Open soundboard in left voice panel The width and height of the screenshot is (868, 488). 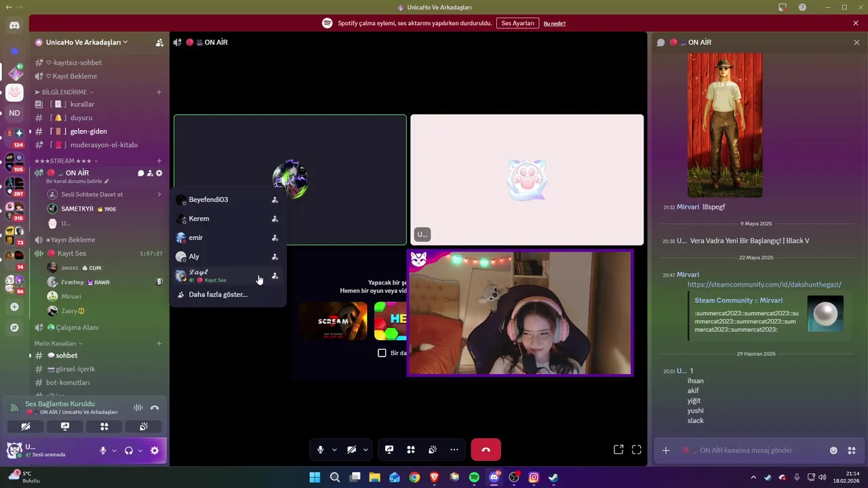point(144,426)
